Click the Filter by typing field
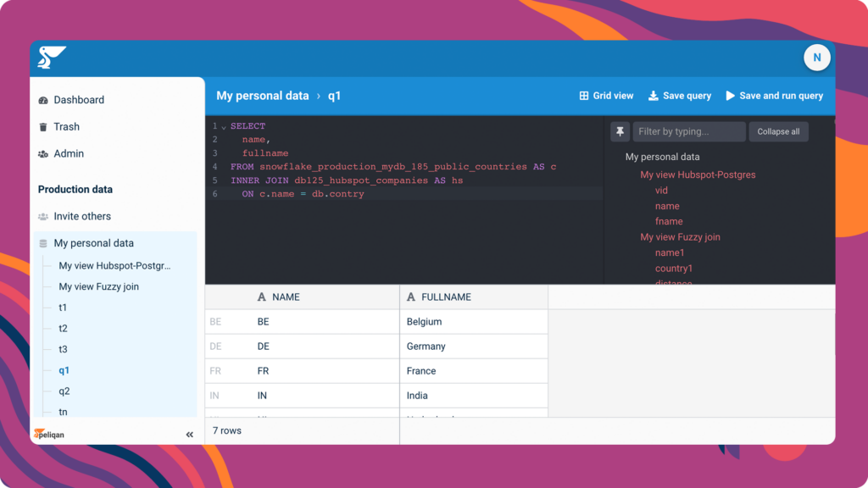 pos(689,132)
